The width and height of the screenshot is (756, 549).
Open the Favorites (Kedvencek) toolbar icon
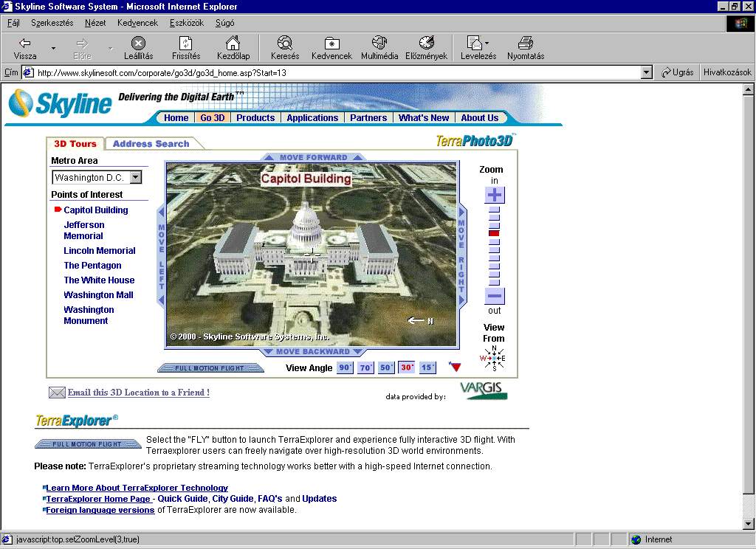[331, 48]
